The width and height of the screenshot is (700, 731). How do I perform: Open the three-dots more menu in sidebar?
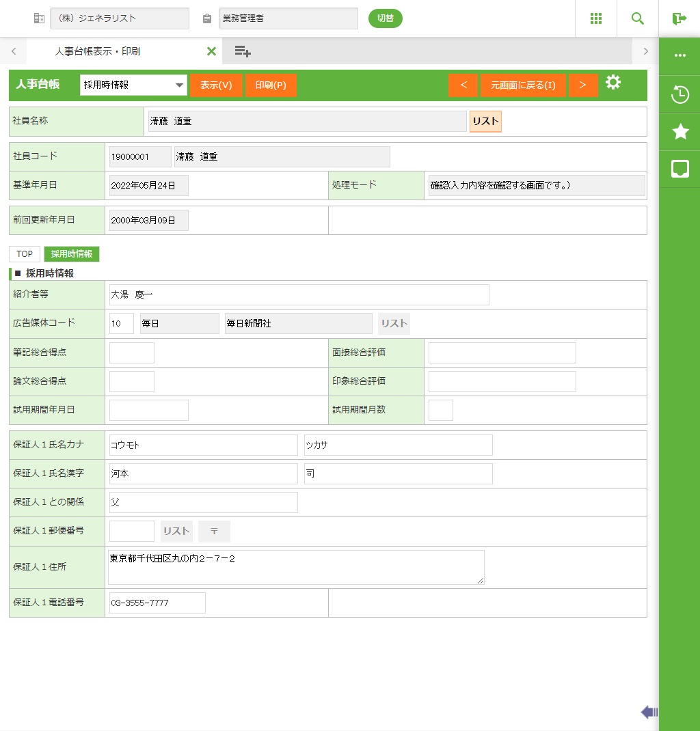click(680, 55)
